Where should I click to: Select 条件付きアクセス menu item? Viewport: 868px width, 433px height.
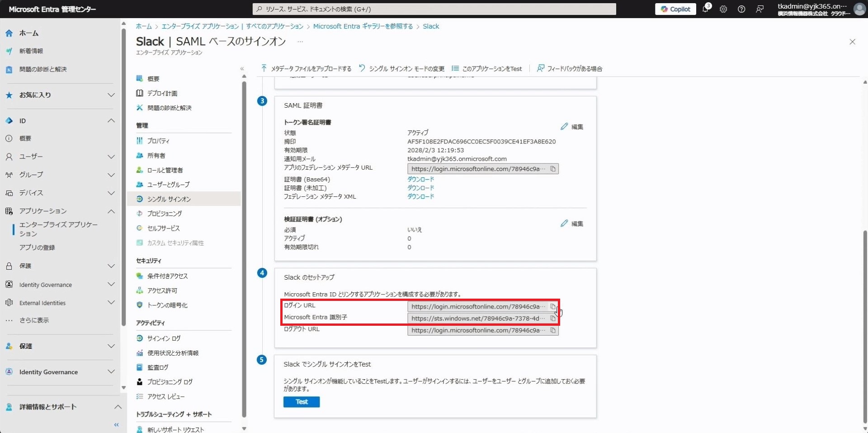coord(167,276)
